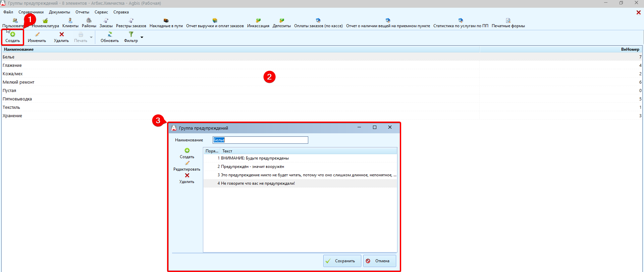Minimize the Группа предупреждений dialog
Image resolution: width=644 pixels, height=272 pixels.
coord(359,127)
